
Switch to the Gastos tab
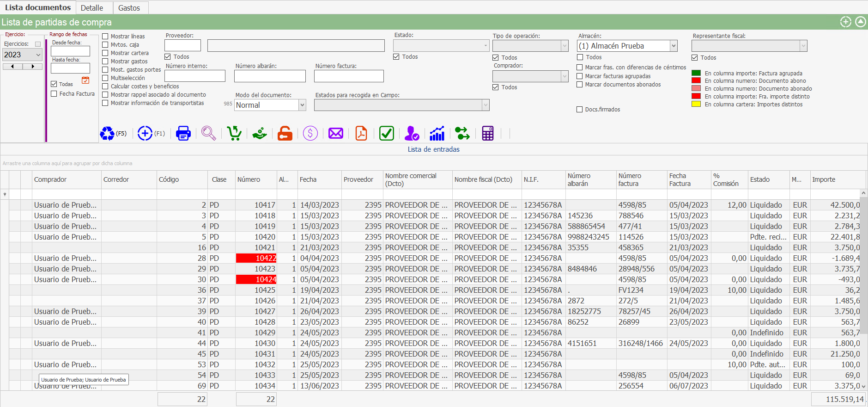[x=129, y=8]
